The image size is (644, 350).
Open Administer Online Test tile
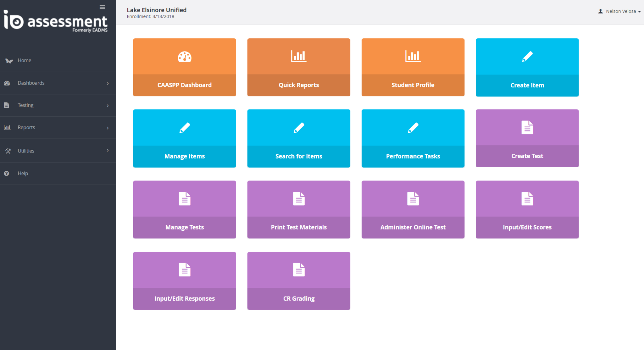tap(413, 209)
